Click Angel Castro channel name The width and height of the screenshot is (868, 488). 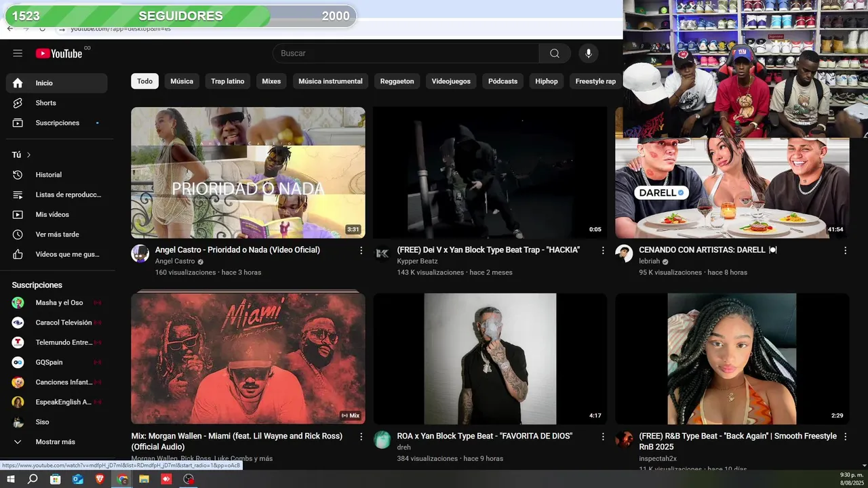click(x=175, y=261)
